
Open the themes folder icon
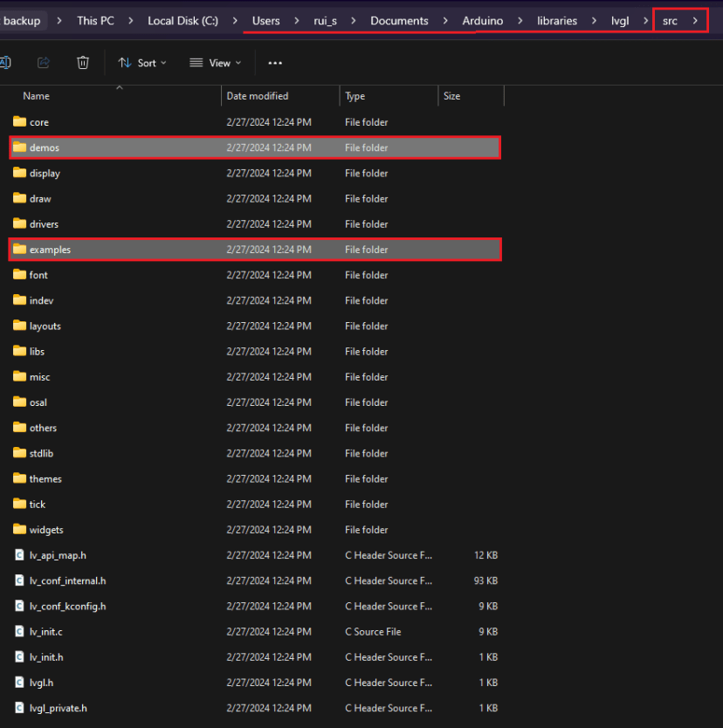pyautogui.click(x=19, y=478)
